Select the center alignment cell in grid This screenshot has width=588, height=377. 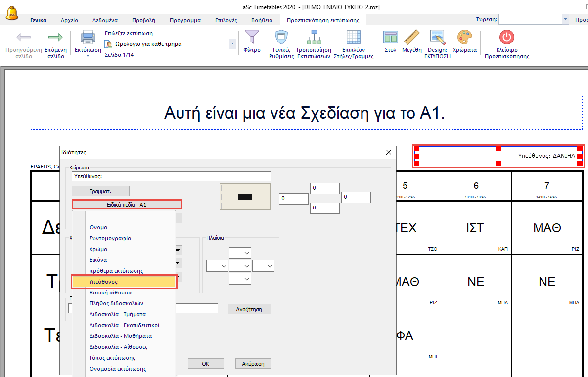(245, 196)
